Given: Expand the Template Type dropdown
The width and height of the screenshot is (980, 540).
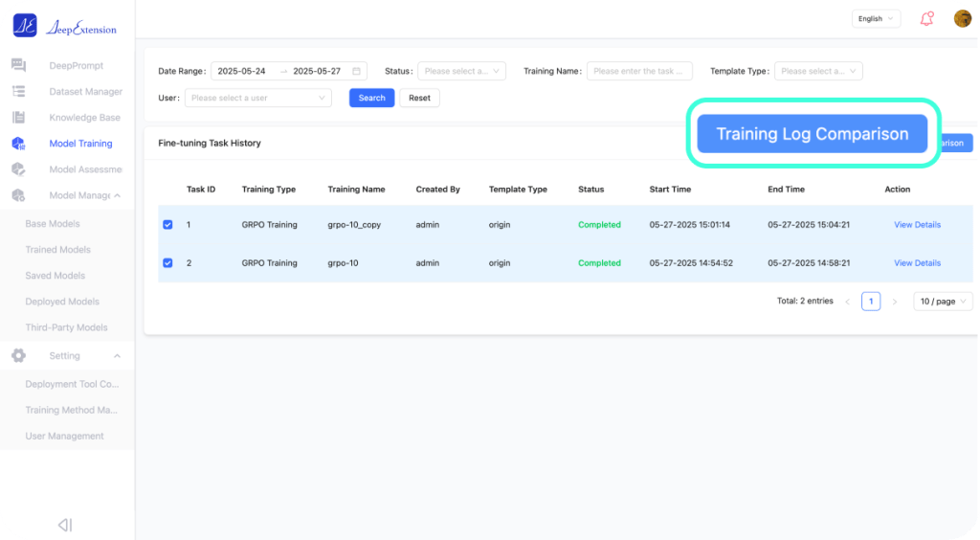Looking at the screenshot, I should (x=820, y=71).
